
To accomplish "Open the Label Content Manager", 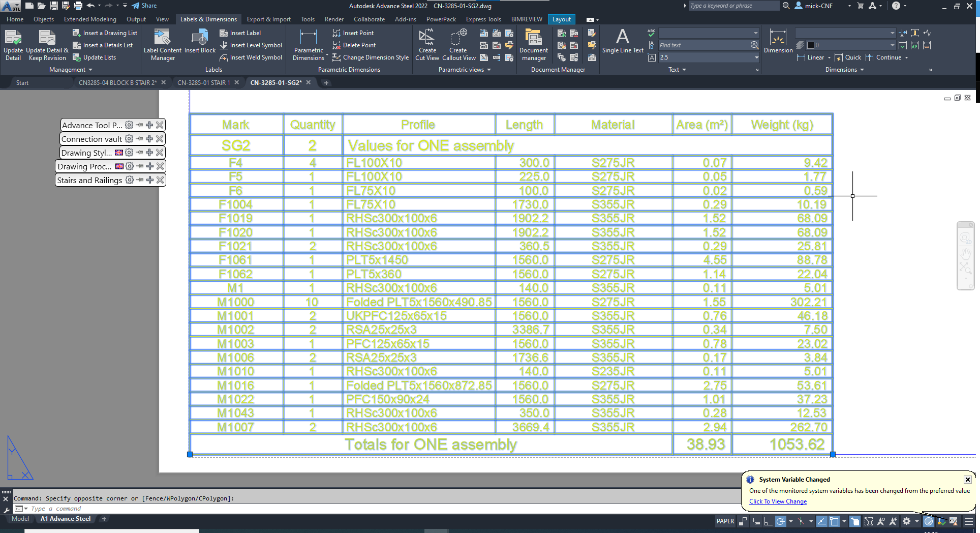I will point(162,45).
